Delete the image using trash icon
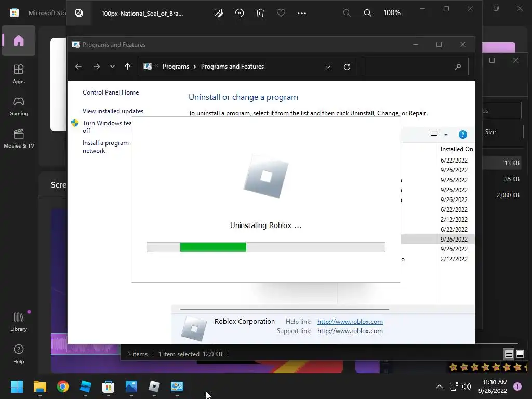532x399 pixels. pyautogui.click(x=260, y=13)
